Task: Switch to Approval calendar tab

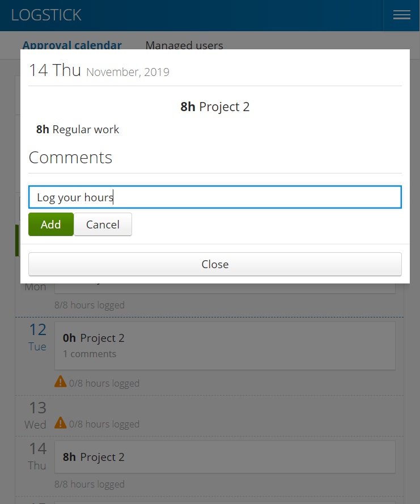Action: pyautogui.click(x=72, y=45)
